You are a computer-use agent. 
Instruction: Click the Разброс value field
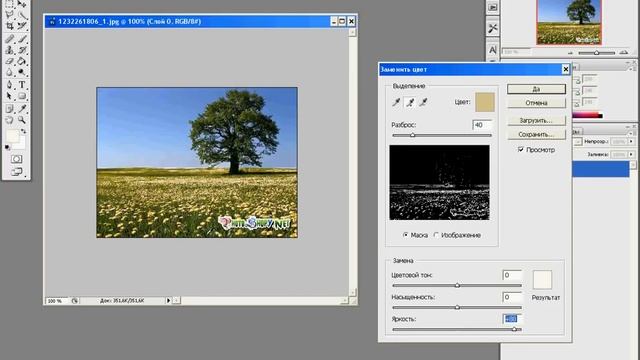click(x=482, y=125)
